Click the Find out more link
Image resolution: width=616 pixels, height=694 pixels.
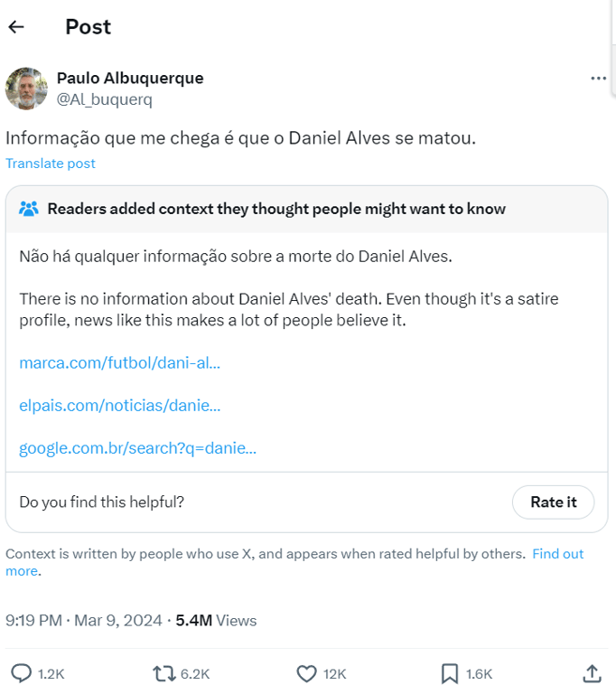click(557, 554)
